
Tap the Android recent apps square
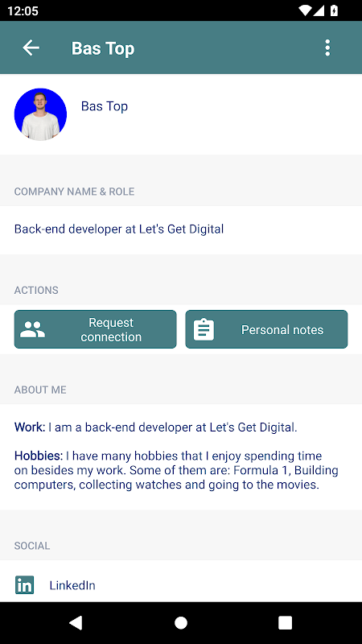286,622
